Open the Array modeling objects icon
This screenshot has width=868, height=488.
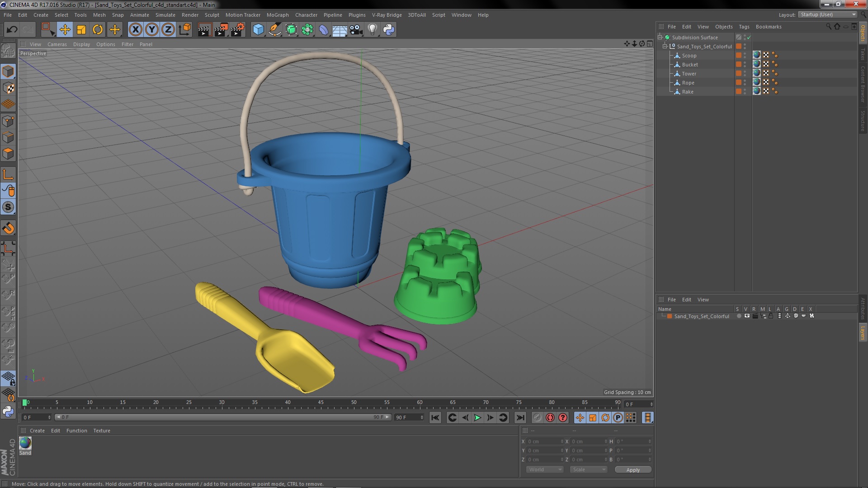307,30
